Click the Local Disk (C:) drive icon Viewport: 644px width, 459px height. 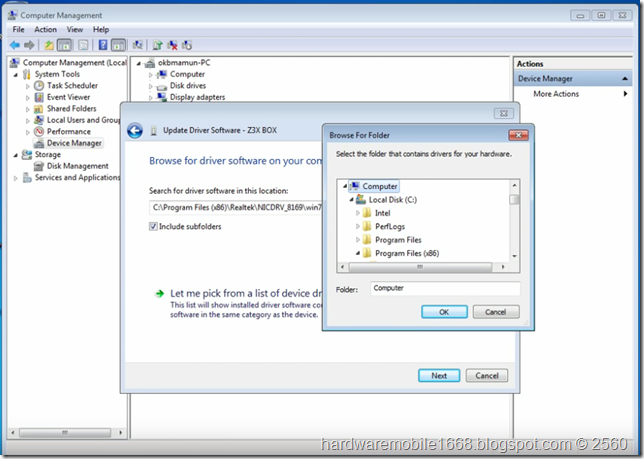tap(361, 200)
